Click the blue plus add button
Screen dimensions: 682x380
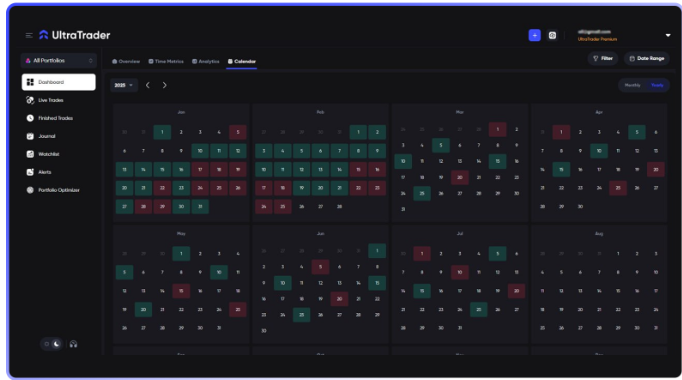point(535,35)
